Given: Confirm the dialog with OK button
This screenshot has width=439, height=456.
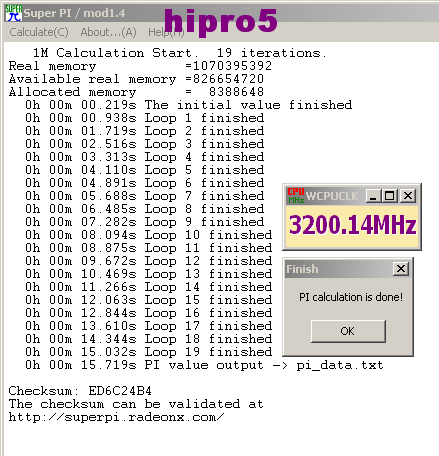Looking at the screenshot, I should 348,331.
